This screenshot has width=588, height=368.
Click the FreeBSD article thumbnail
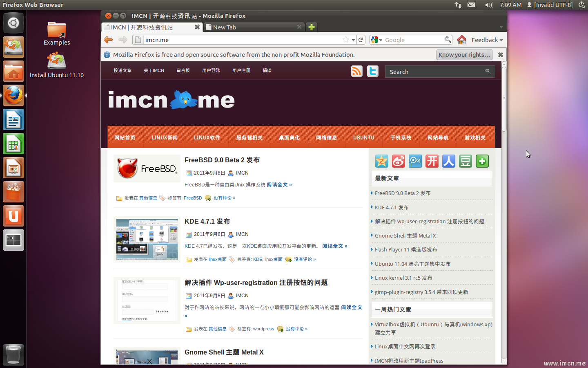tap(147, 168)
